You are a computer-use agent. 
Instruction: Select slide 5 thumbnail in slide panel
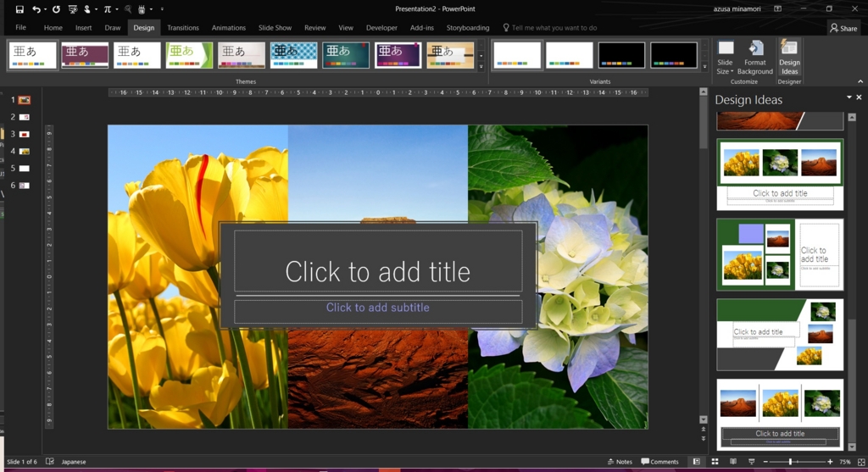coord(25,169)
